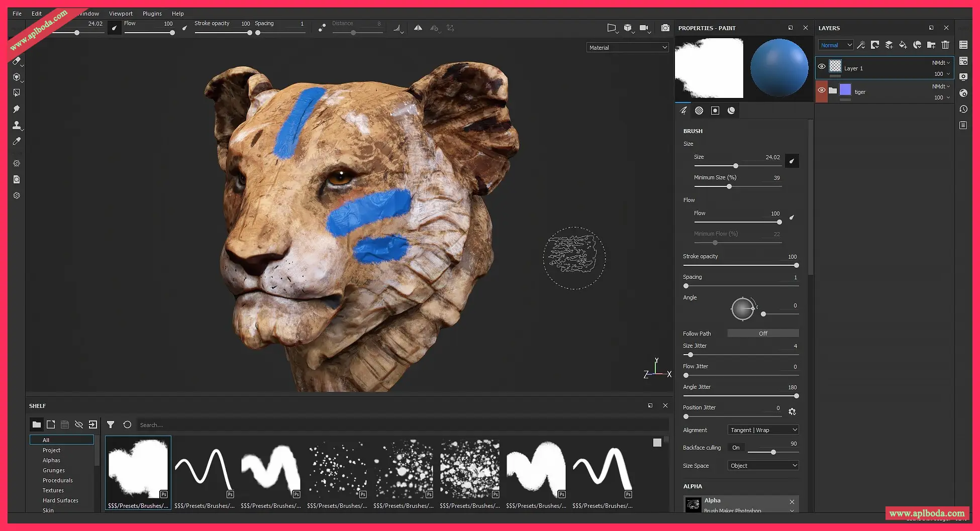Add a folder in the Layers panel
The width and height of the screenshot is (980, 531).
[931, 45]
